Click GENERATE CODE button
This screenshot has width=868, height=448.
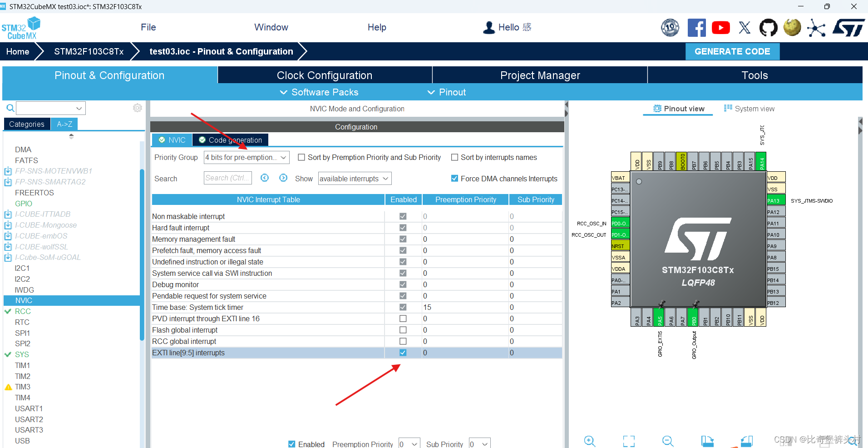pos(732,51)
